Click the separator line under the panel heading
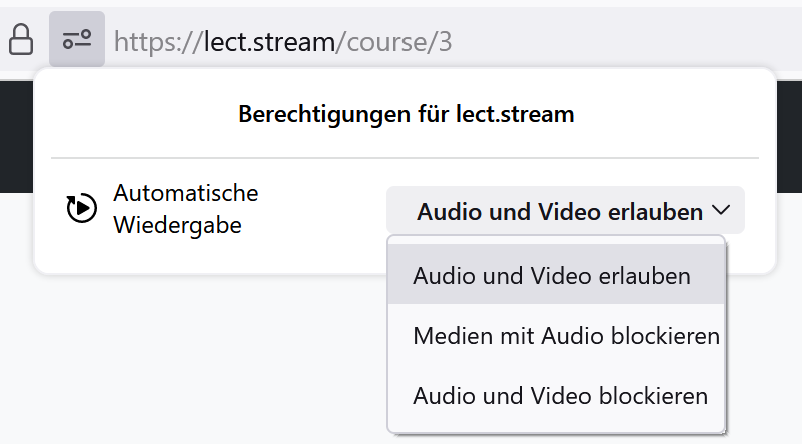The height and width of the screenshot is (444, 802). (405, 158)
